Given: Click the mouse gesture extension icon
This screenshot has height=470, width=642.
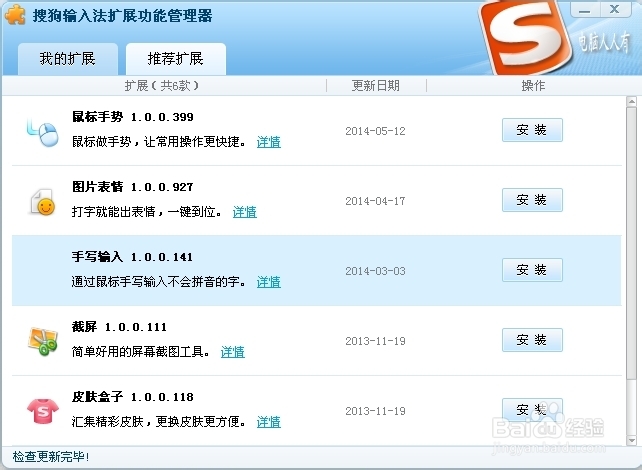Looking at the screenshot, I should (43, 132).
